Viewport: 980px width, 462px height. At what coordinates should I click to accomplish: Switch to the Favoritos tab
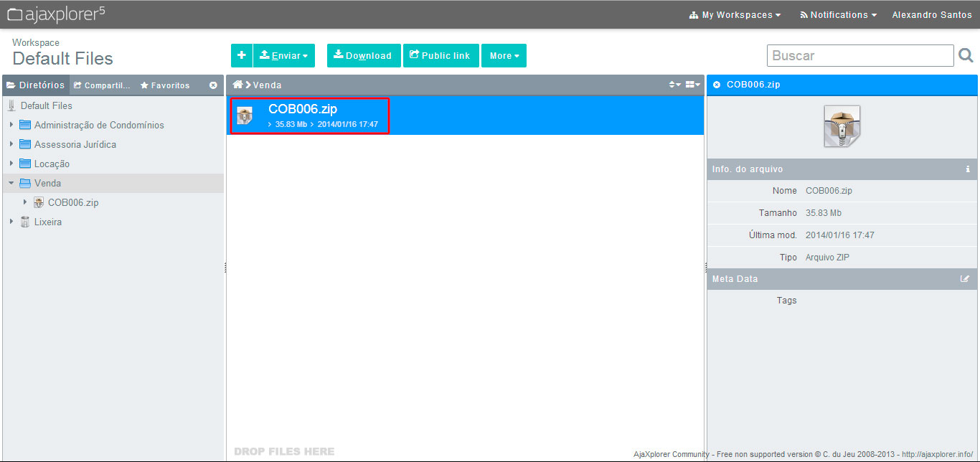[x=165, y=85]
